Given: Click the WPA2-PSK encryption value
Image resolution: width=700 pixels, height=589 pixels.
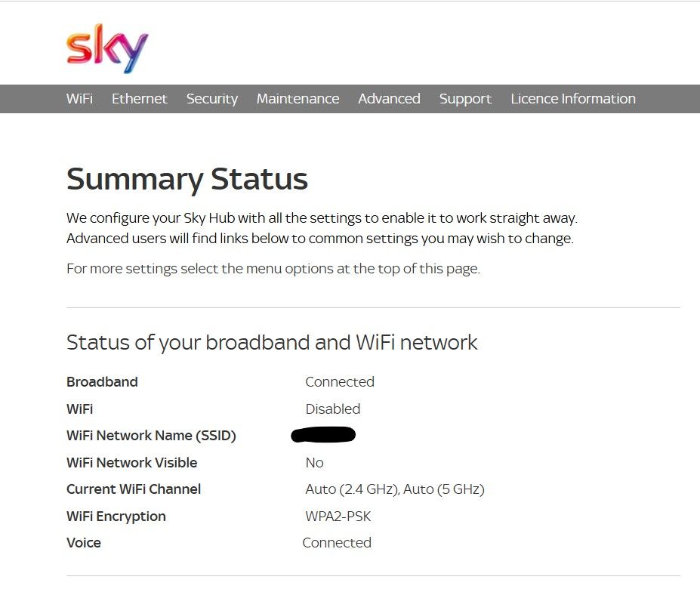Looking at the screenshot, I should (x=338, y=517).
